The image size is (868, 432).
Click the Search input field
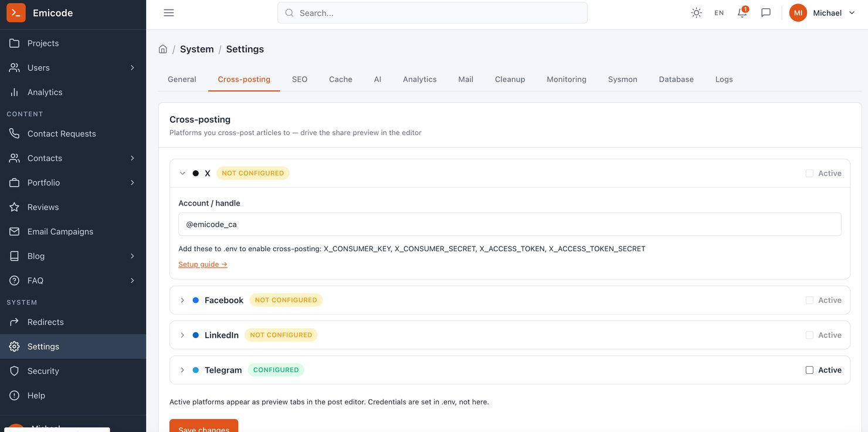coord(432,13)
